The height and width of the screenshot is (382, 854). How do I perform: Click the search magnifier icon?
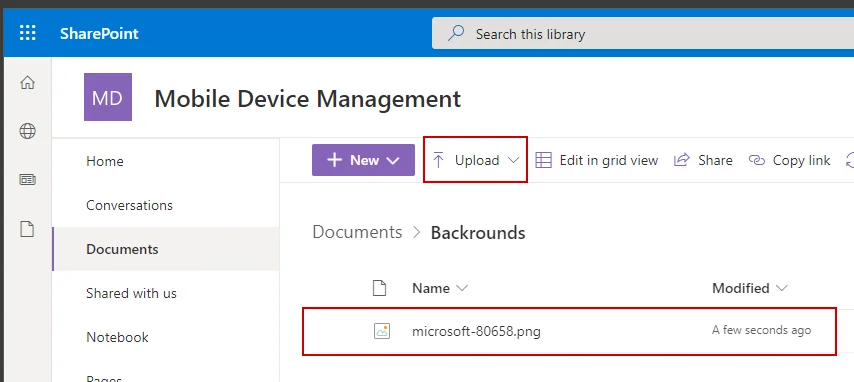tap(455, 34)
